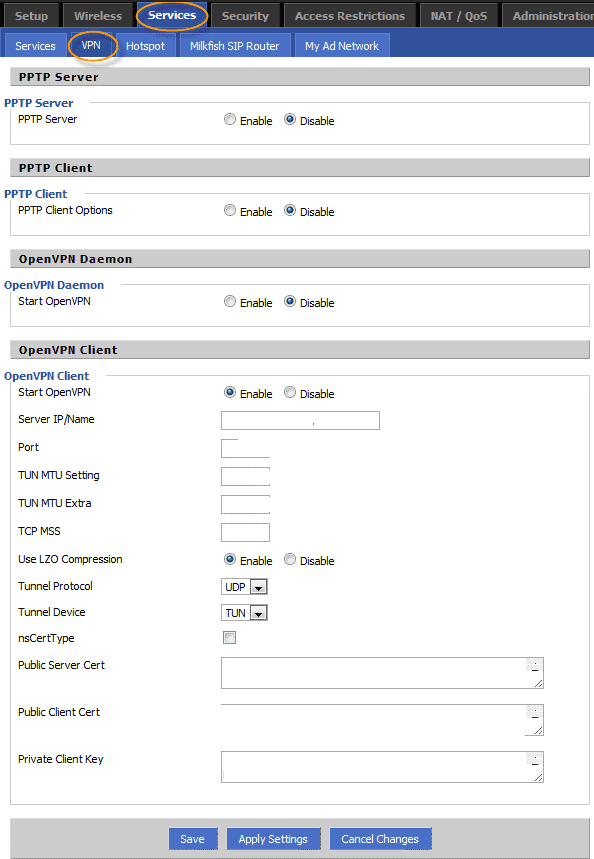Tick the nsCertType checkbox

230,638
